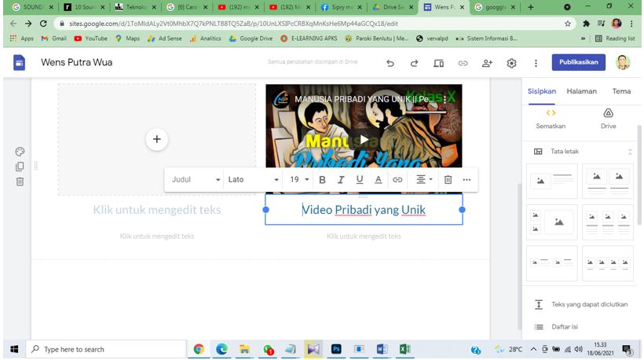The height and width of the screenshot is (360, 644).
Task: Open the device preview icon
Action: 439,63
